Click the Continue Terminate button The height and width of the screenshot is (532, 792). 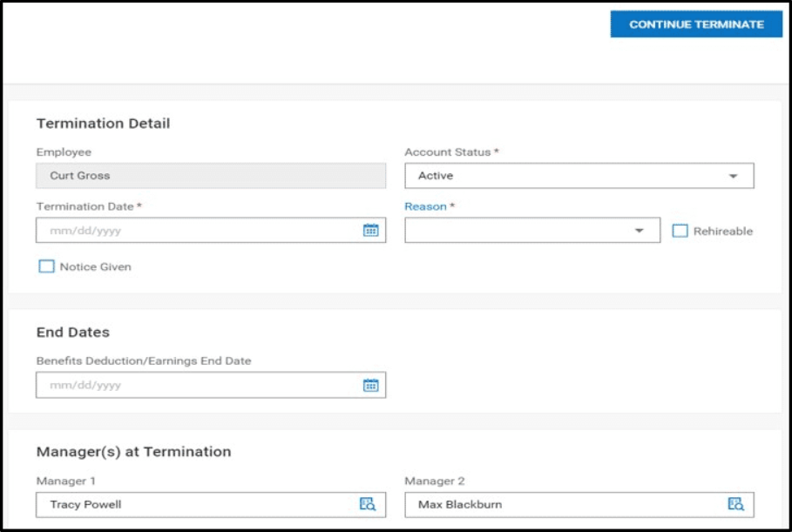pos(696,24)
